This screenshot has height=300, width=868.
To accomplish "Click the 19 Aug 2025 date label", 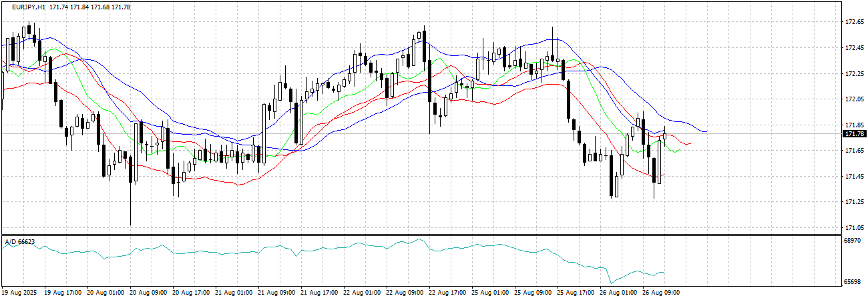I will click(x=19, y=293).
